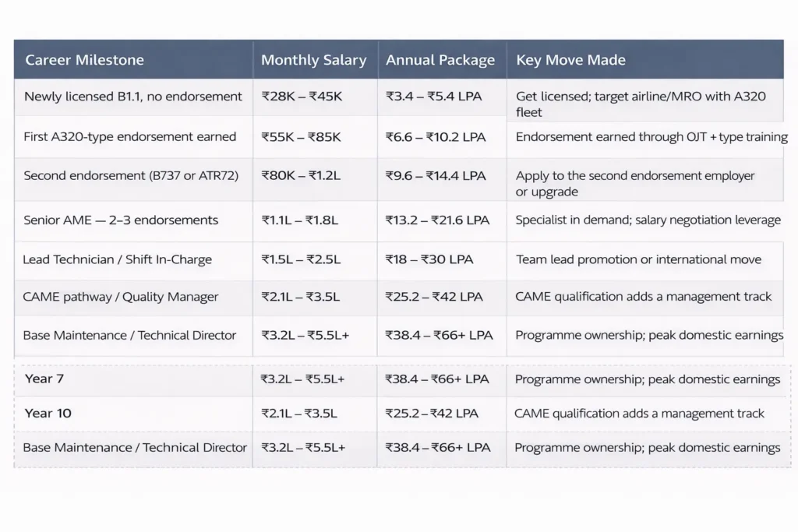Select the ₹6.6 – ₹10.2 LPA cell

[435, 136]
